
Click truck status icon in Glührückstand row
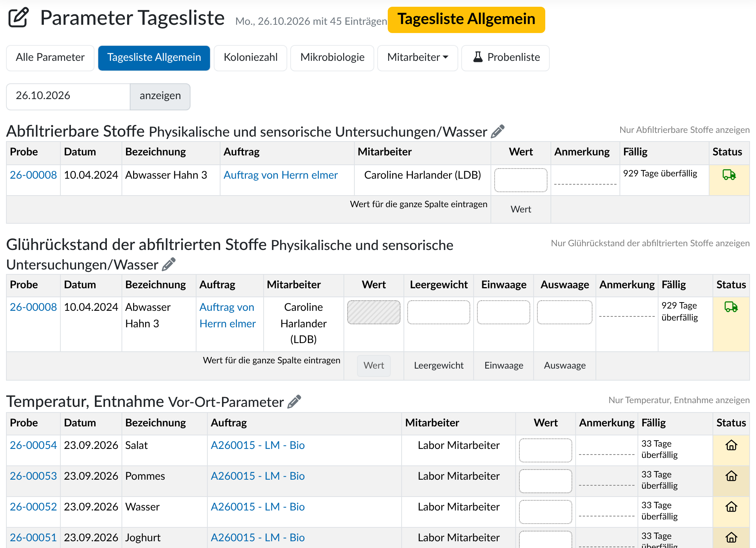(731, 307)
